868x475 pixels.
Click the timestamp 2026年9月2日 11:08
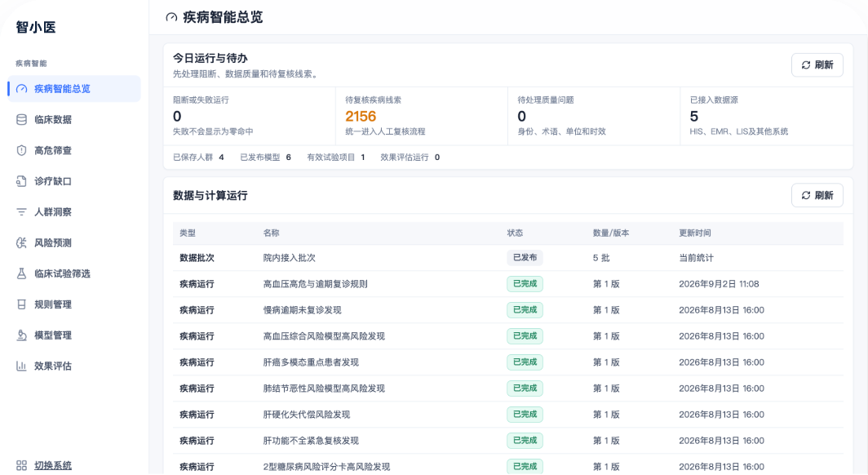(719, 284)
